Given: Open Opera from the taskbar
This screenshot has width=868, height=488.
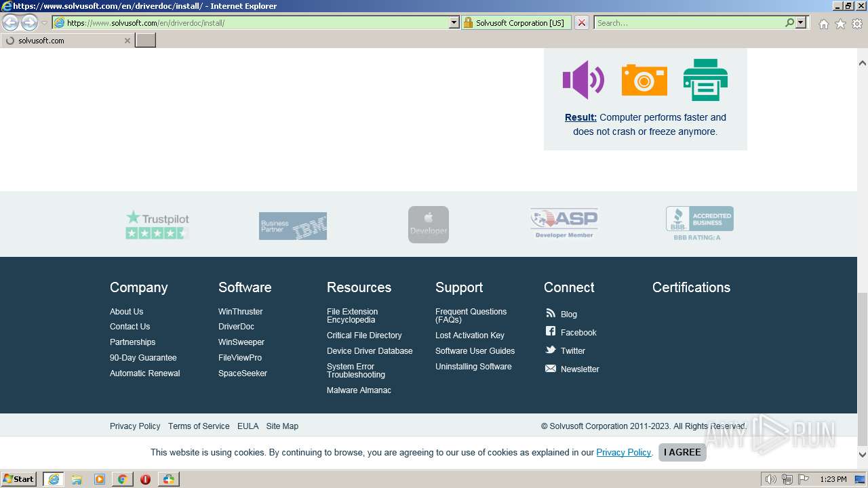Looking at the screenshot, I should click(x=145, y=479).
